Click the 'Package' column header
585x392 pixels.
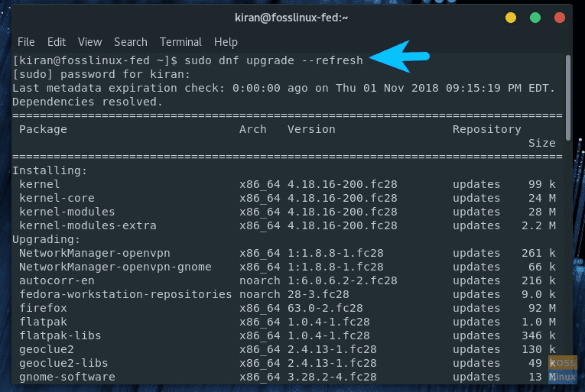[43, 129]
